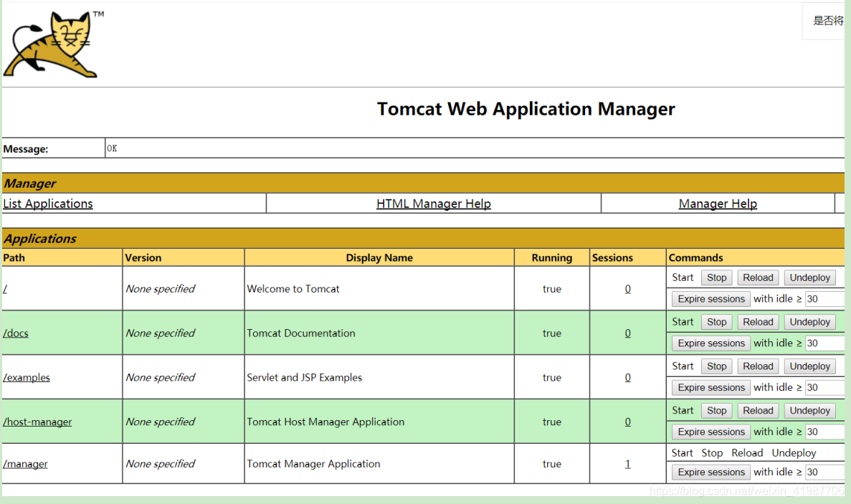Click idle minutes field in /manager row
This screenshot has height=504, width=851.
(x=825, y=472)
